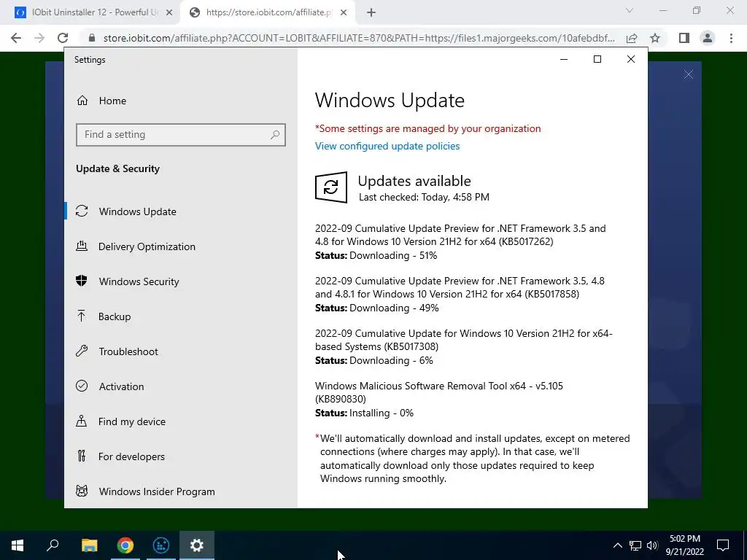747x560 pixels.
Task: Click the Windows Insider cat icon
Action: click(x=82, y=491)
